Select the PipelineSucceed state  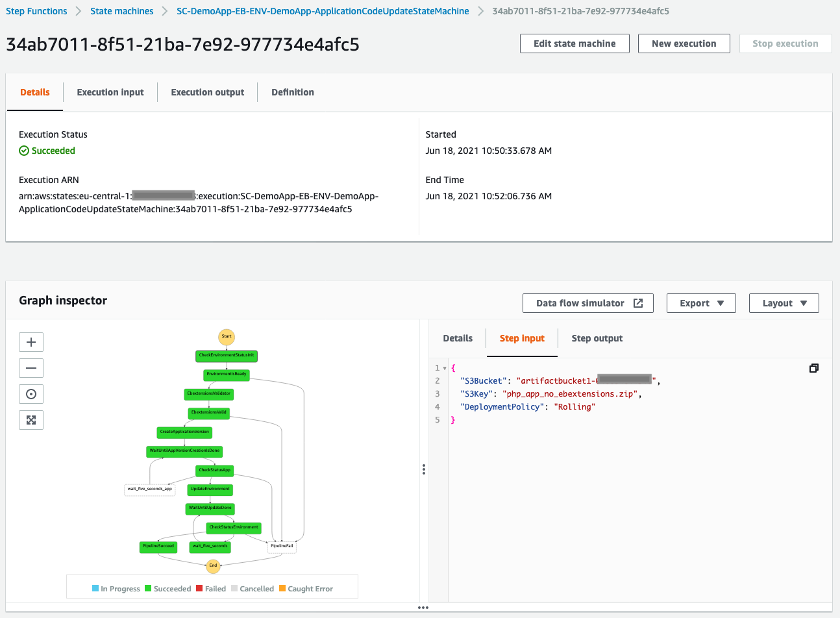[x=158, y=547]
